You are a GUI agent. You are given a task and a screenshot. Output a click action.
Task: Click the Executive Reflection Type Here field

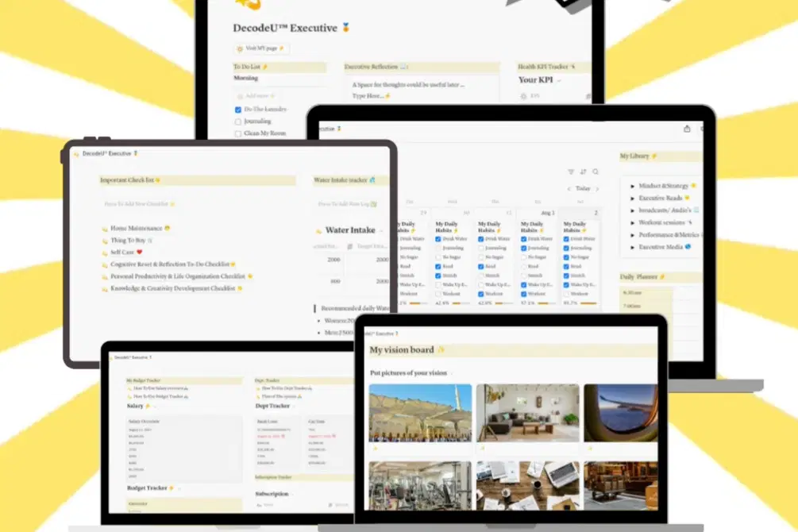[371, 95]
